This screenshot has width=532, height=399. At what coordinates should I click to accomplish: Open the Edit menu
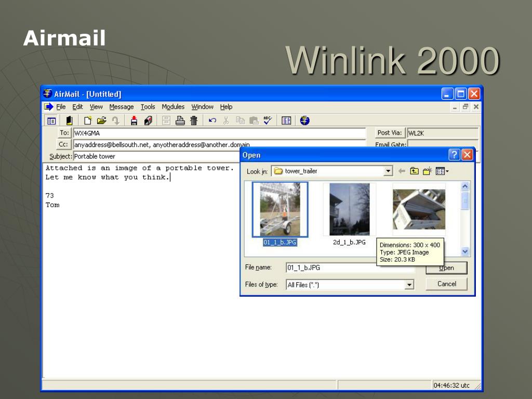click(x=78, y=107)
